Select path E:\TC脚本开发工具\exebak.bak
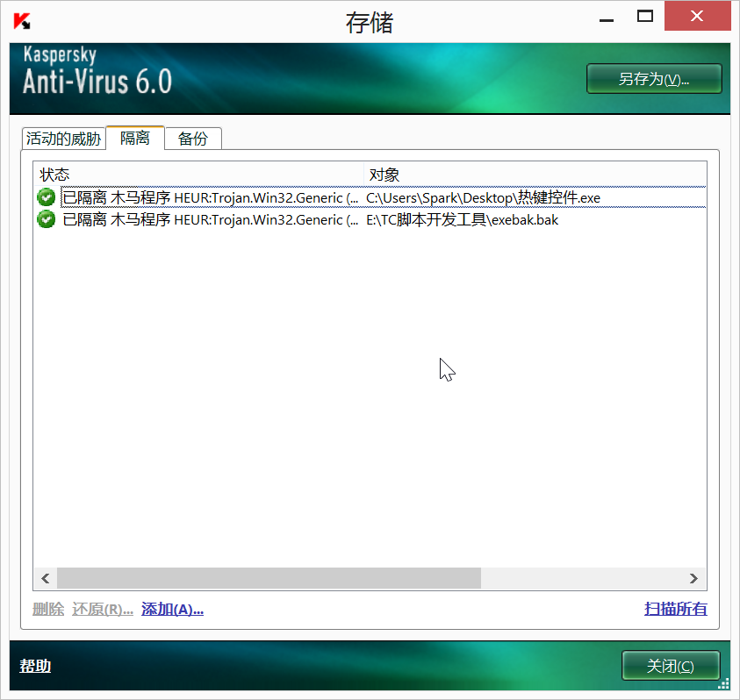The image size is (740, 700). coord(462,220)
